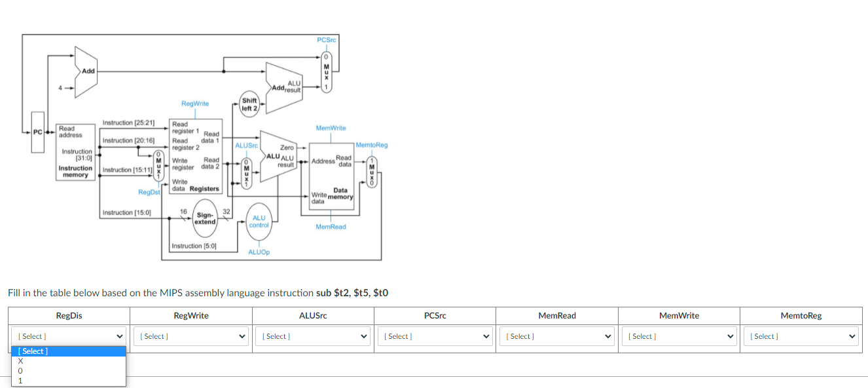
Task: Open the RegWrite dropdown
Action: [190, 336]
